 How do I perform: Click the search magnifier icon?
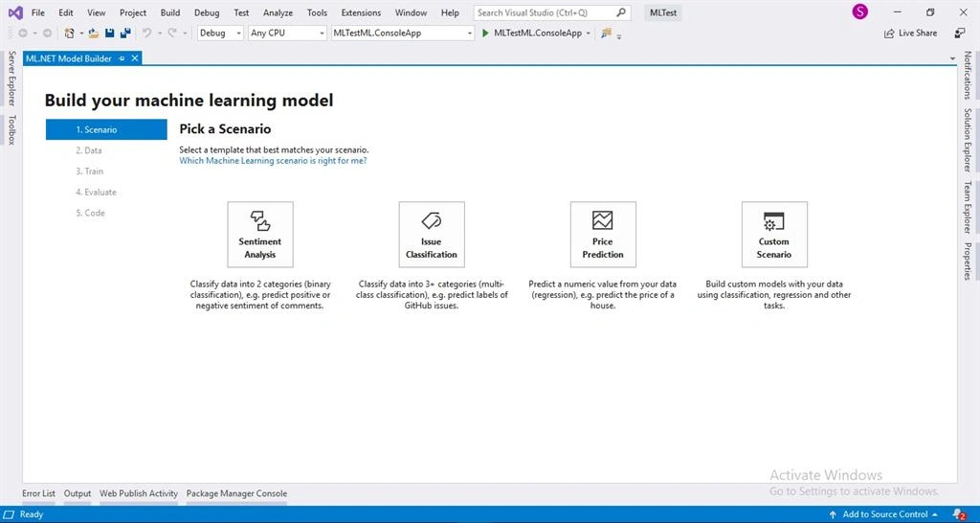point(620,12)
